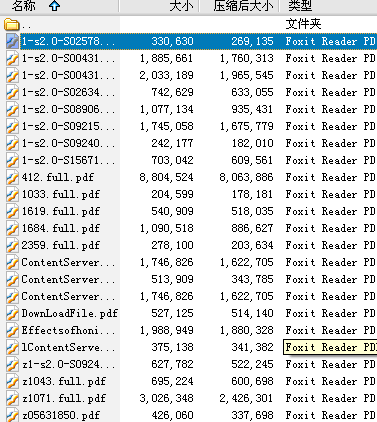Screen dimensions: 377x422
Task: Click icon of the 513,909-byte ContentServer file
Action: pos(12,279)
